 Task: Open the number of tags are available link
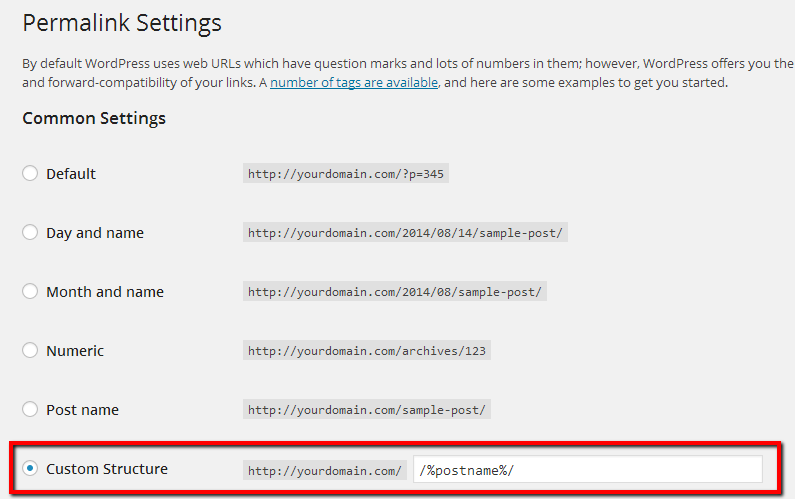click(354, 82)
